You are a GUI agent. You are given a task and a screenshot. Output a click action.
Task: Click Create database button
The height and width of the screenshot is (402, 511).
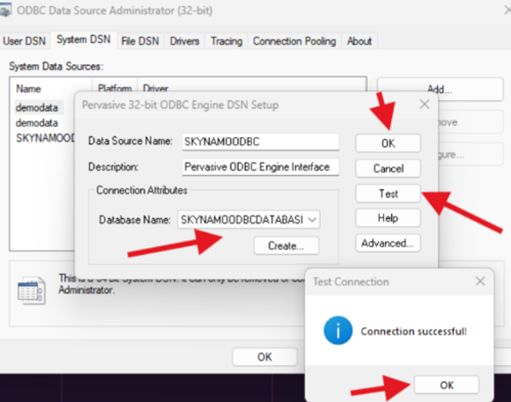coord(286,246)
